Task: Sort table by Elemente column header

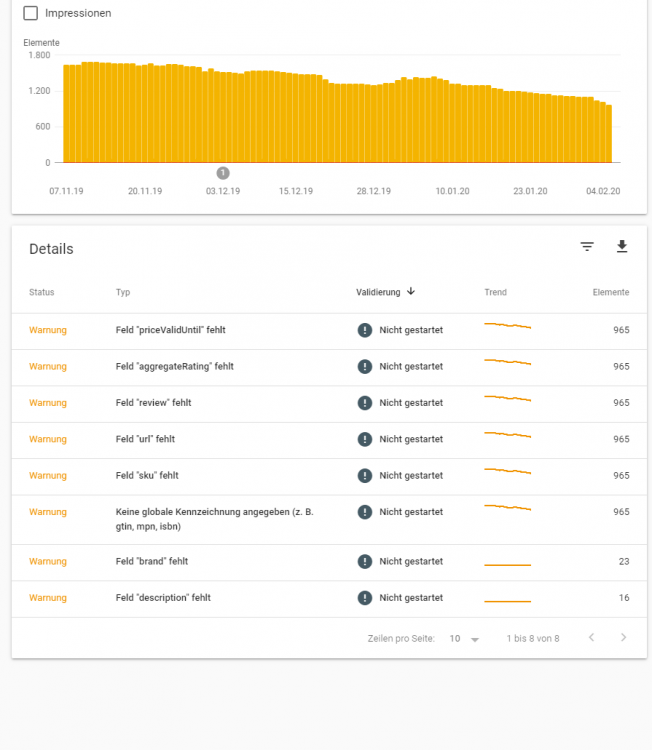Action: pos(611,292)
